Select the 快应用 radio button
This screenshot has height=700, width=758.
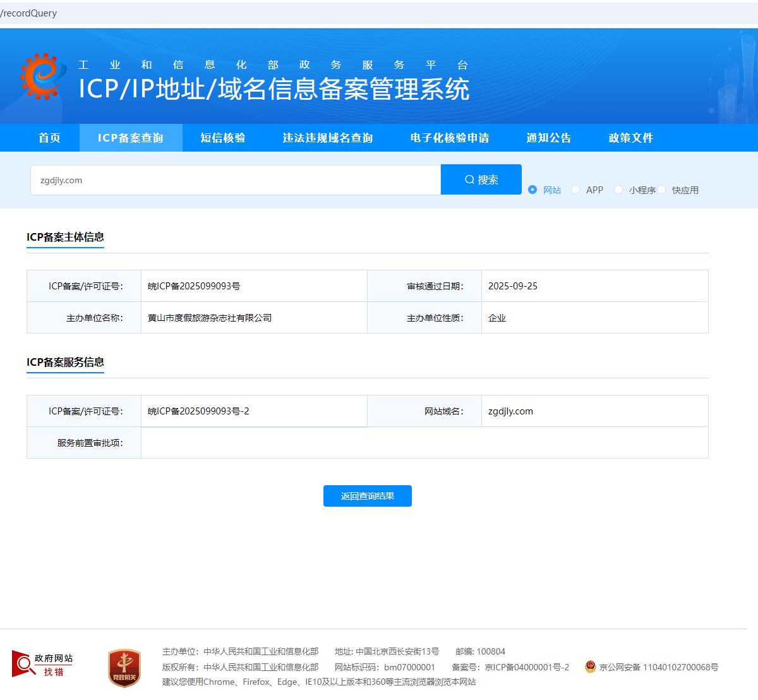661,189
